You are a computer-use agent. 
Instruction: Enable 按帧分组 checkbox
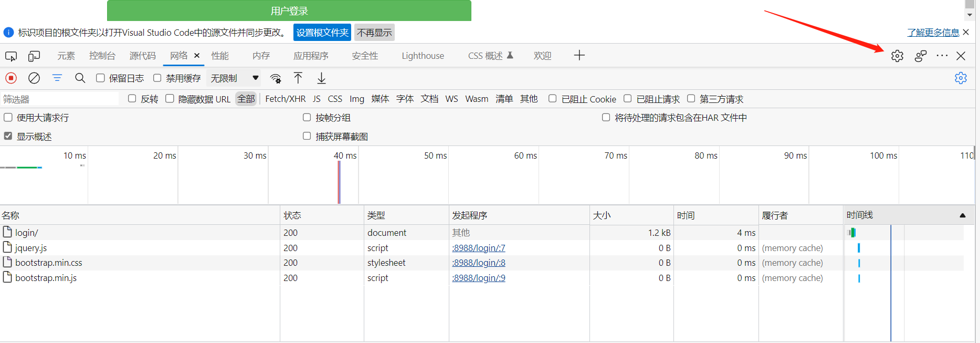point(307,117)
